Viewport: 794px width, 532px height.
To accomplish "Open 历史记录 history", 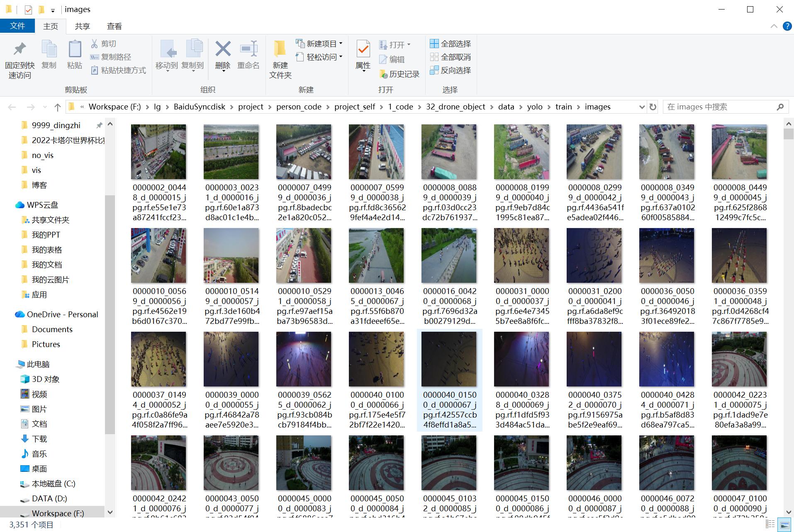I will point(399,74).
